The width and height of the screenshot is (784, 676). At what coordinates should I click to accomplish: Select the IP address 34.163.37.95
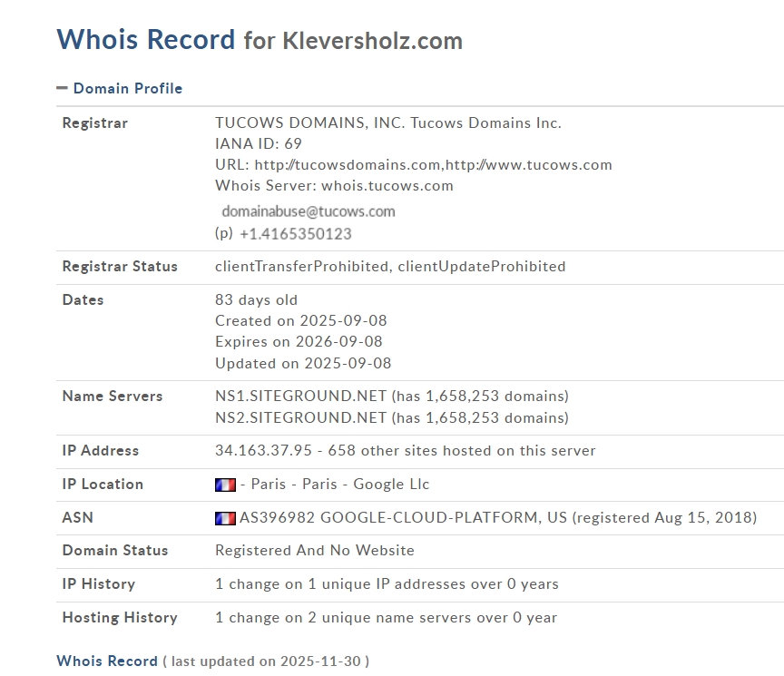tap(265, 451)
